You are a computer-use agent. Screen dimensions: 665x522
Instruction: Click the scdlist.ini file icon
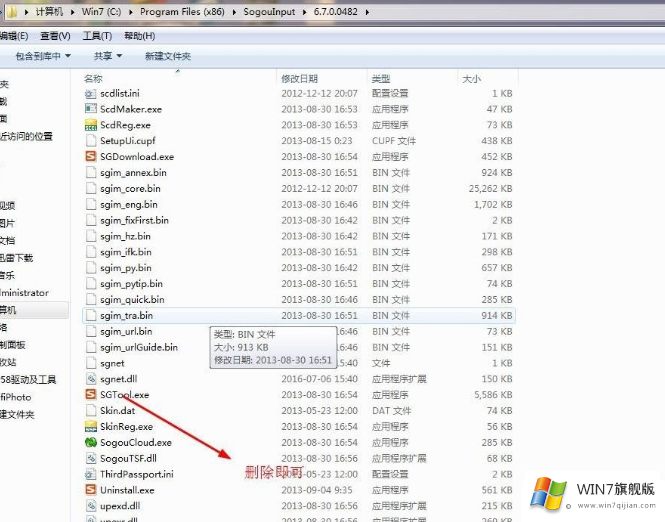(x=90, y=94)
